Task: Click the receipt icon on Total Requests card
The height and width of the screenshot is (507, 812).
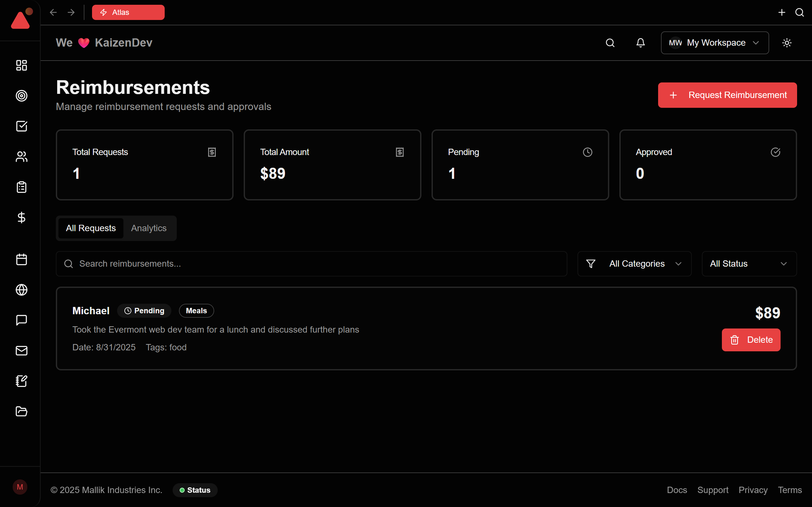Action: (212, 152)
